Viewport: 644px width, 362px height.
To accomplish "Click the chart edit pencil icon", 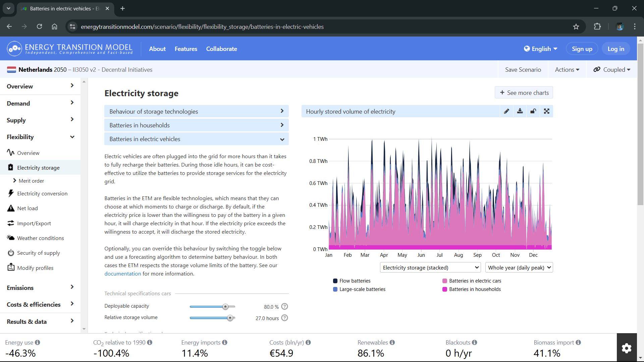I will click(506, 111).
